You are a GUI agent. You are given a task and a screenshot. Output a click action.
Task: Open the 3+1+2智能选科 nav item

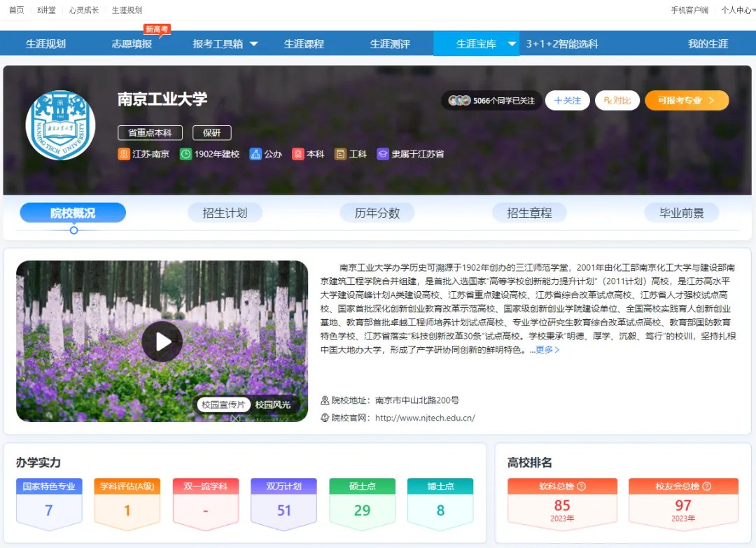coord(561,44)
